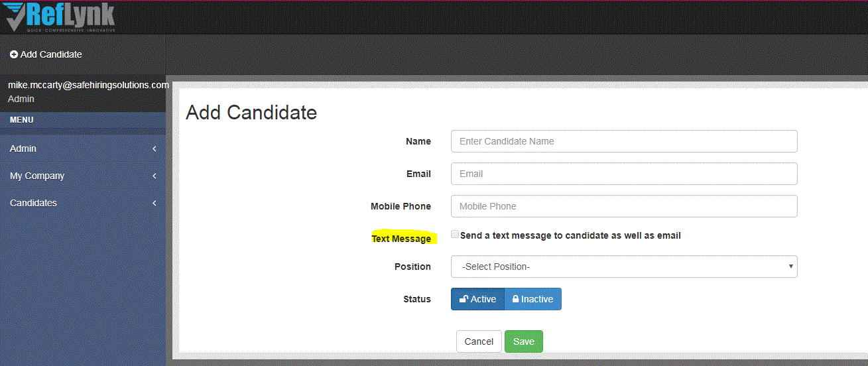Image resolution: width=868 pixels, height=366 pixels.
Task: Click the Cancel button
Action: [479, 341]
